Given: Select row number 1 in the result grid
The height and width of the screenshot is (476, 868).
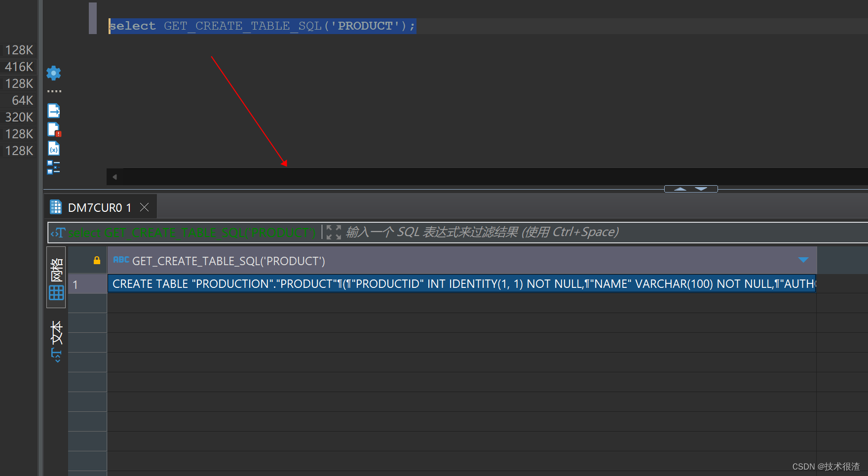Looking at the screenshot, I should 87,284.
